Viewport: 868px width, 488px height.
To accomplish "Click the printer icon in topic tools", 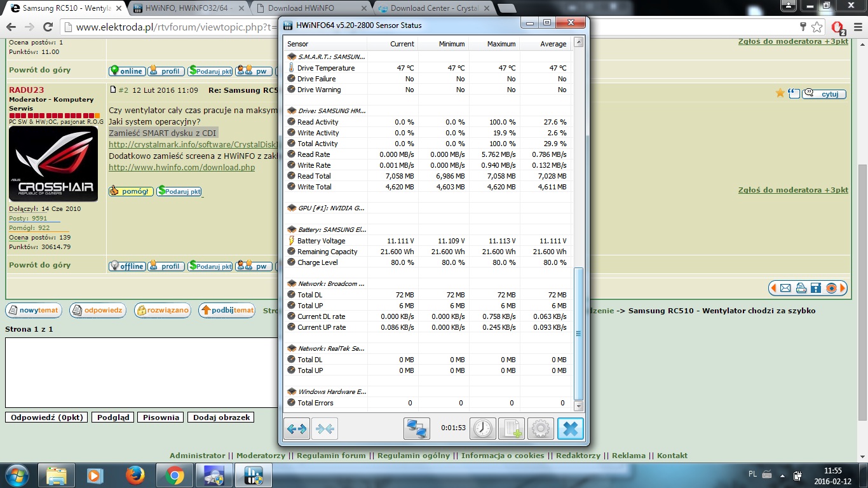I will [x=801, y=288].
